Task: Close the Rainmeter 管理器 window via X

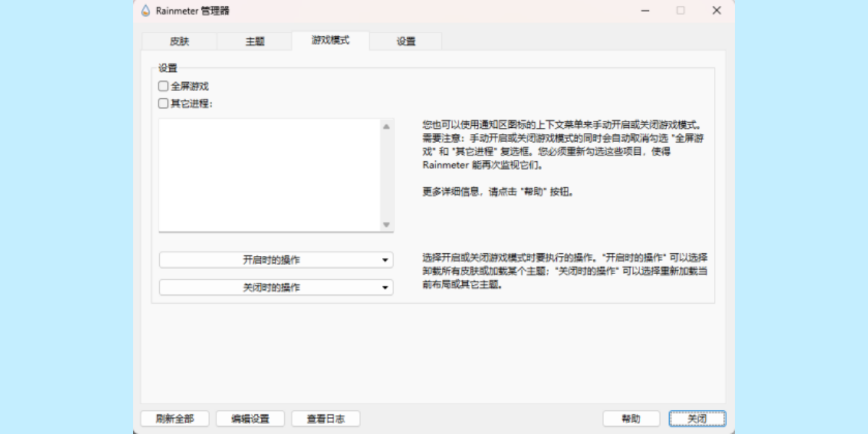Action: [717, 10]
